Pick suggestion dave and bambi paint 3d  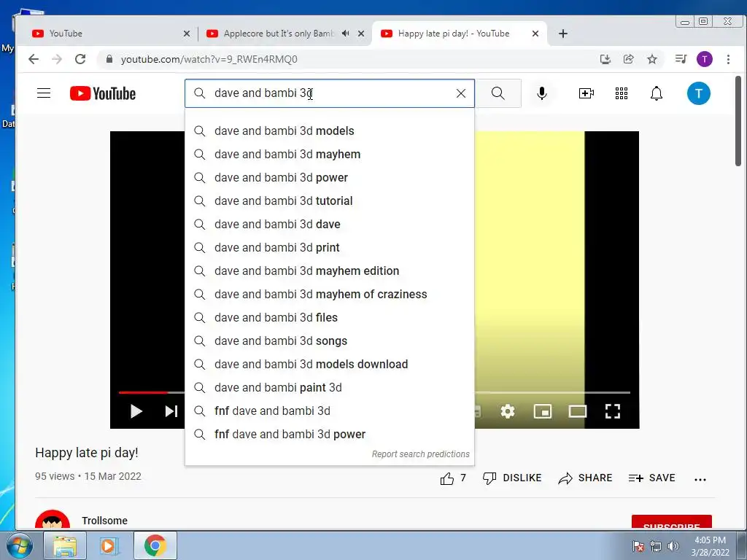pyautogui.click(x=330, y=388)
